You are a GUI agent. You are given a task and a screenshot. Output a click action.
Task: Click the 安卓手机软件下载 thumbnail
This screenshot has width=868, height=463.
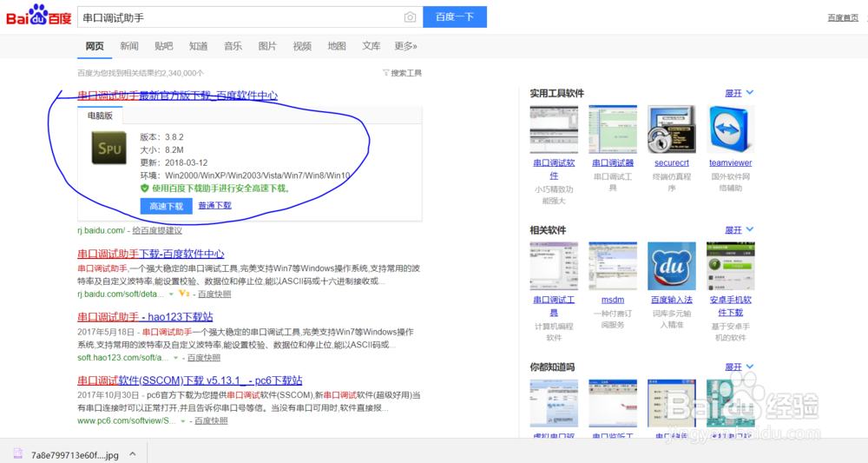click(x=731, y=266)
